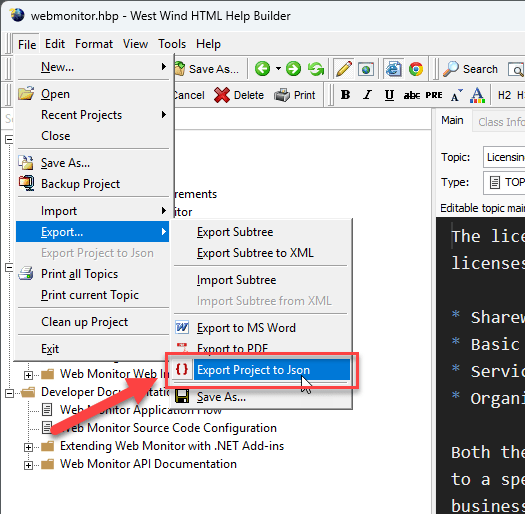Click the topic preview globe icon

click(x=366, y=69)
